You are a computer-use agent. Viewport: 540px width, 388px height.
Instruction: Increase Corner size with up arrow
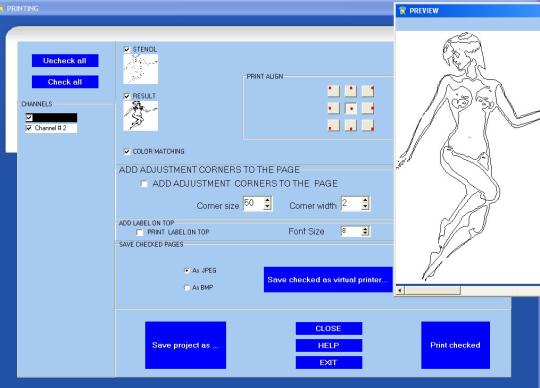click(267, 200)
